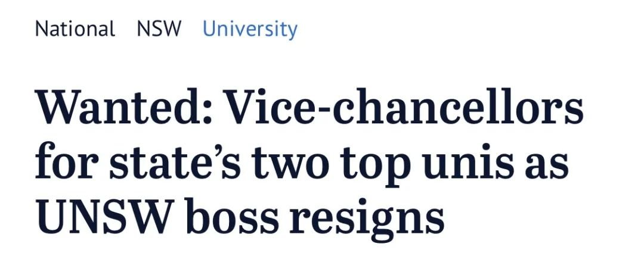Click the word "resigns" in the headline

click(366, 218)
